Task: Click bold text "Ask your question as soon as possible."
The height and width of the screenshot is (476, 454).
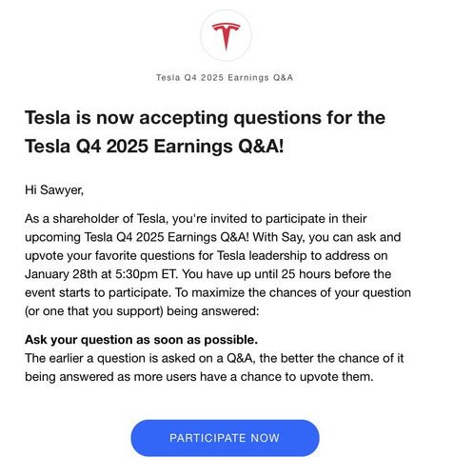Action: [141, 340]
